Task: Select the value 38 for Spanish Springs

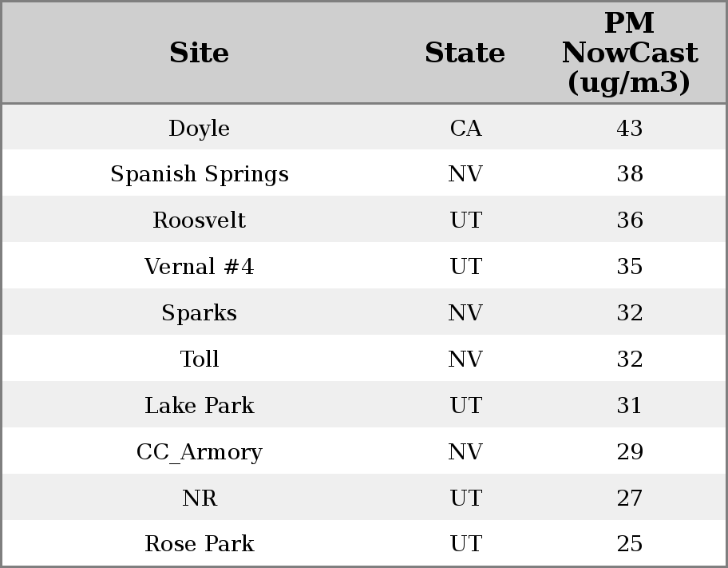Action: tap(629, 174)
